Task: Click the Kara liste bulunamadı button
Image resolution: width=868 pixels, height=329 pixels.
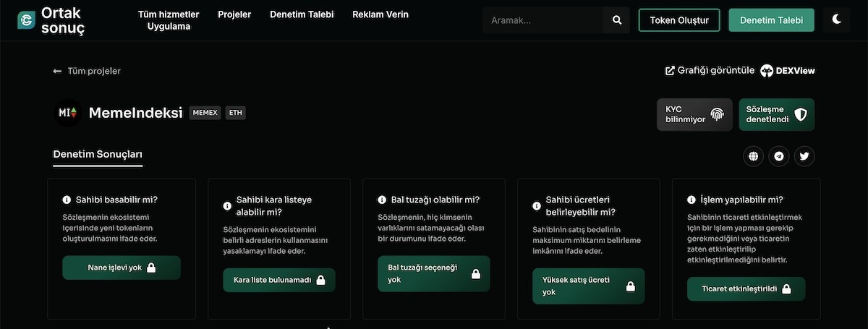Action: point(279,280)
